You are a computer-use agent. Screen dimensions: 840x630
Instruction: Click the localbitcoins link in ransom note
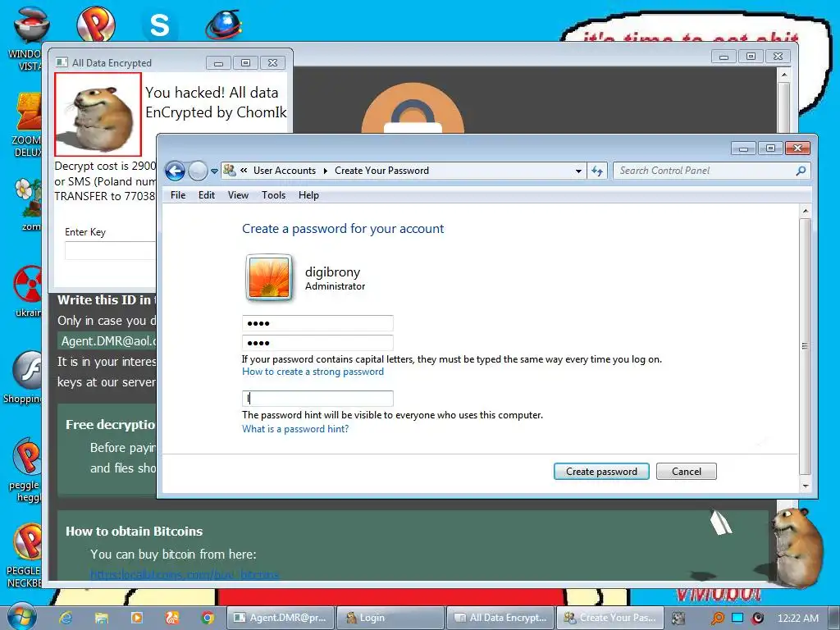coord(185,574)
